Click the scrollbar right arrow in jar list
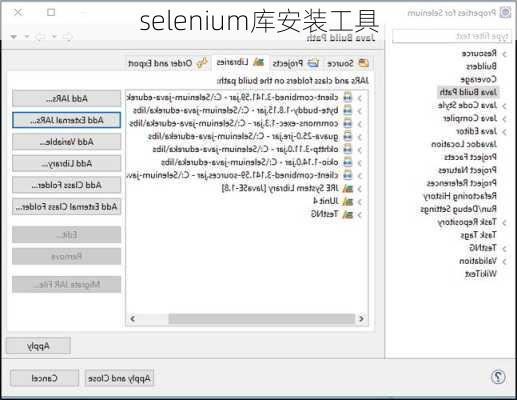 pyautogui.click(x=361, y=319)
